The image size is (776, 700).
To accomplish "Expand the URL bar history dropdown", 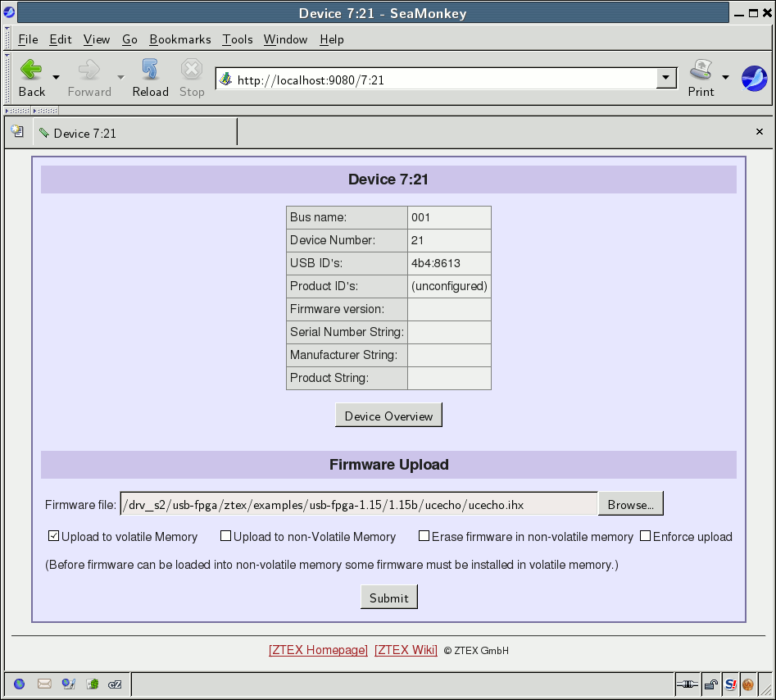I will pyautogui.click(x=665, y=79).
